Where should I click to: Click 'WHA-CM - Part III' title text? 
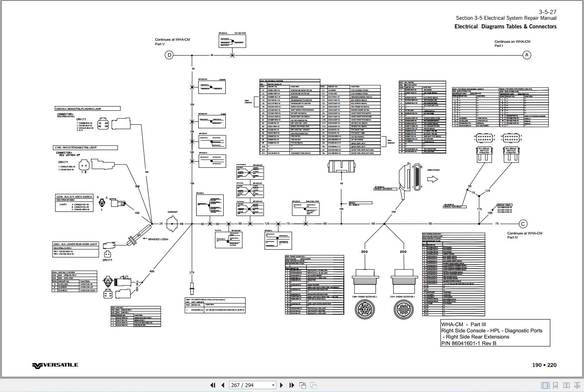tap(463, 324)
